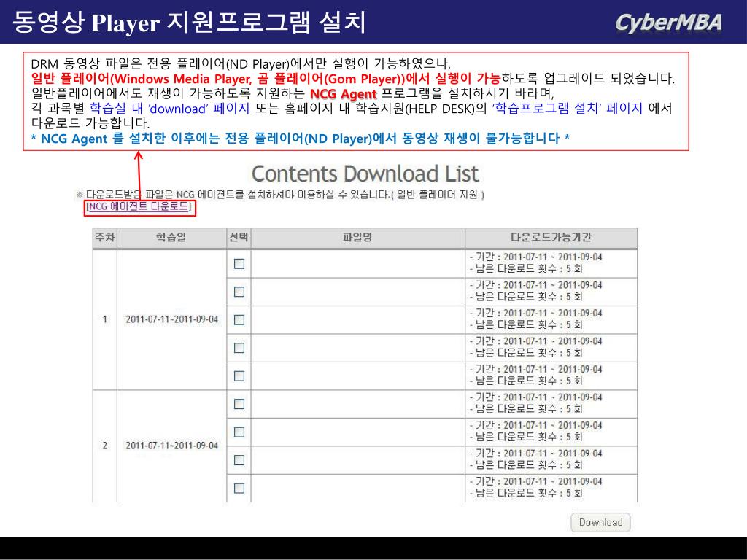Tick the first checkbox in week 1

[239, 264]
